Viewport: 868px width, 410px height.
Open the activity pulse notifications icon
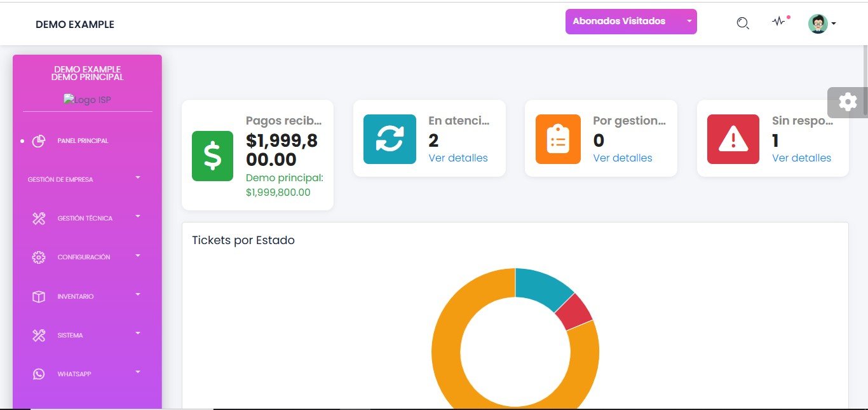pyautogui.click(x=779, y=22)
